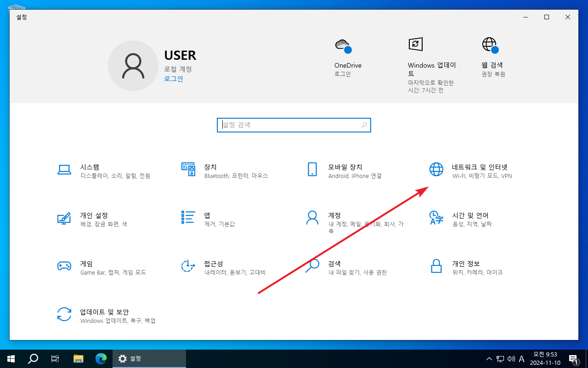Click the 내레이터, 돋보기, 고대비 description

point(235,272)
